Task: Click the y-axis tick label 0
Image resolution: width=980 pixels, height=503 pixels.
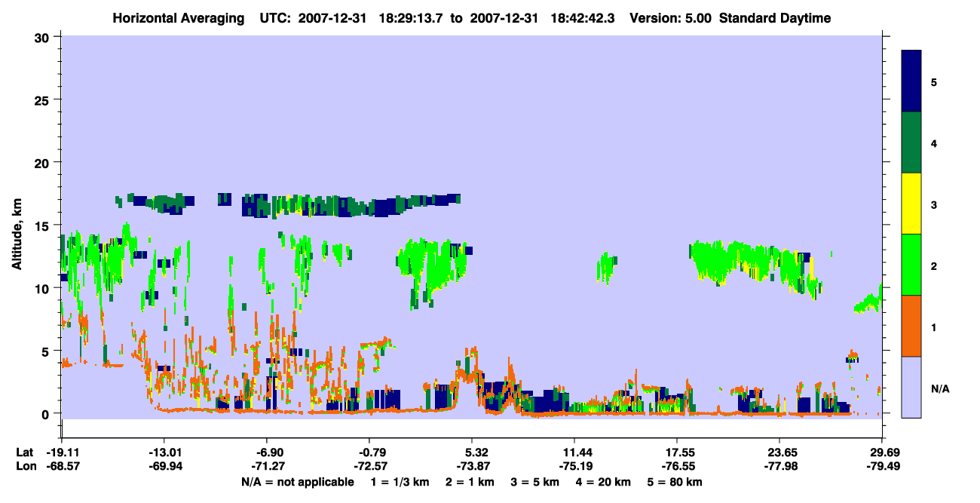Action: click(47, 413)
